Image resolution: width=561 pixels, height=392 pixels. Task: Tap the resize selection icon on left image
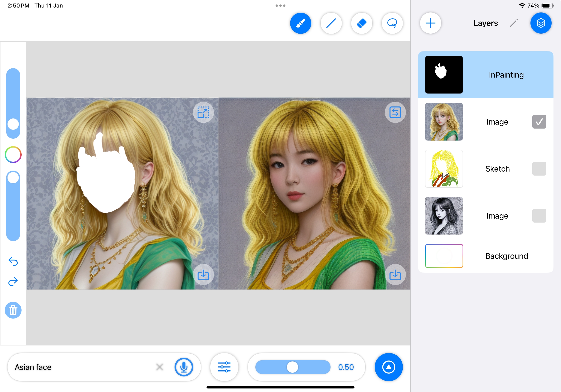pyautogui.click(x=203, y=112)
